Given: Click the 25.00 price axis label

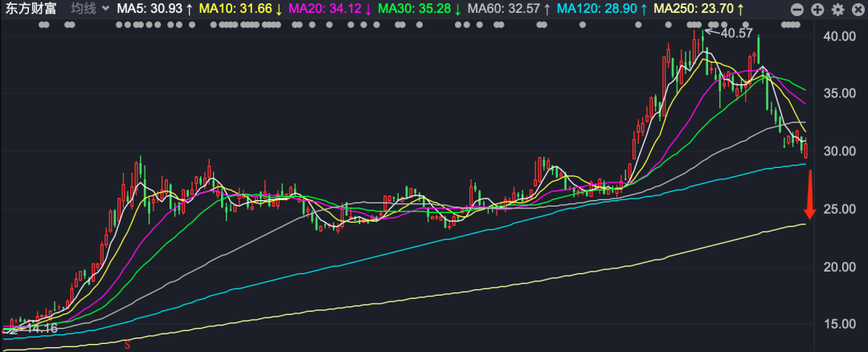Looking at the screenshot, I should tap(841, 210).
